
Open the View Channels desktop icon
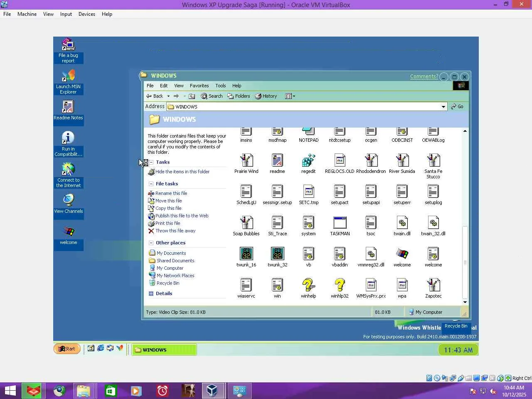click(x=68, y=200)
